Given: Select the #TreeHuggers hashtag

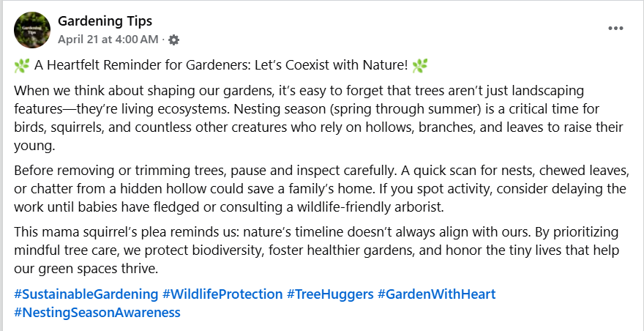Looking at the screenshot, I should (x=330, y=294).
